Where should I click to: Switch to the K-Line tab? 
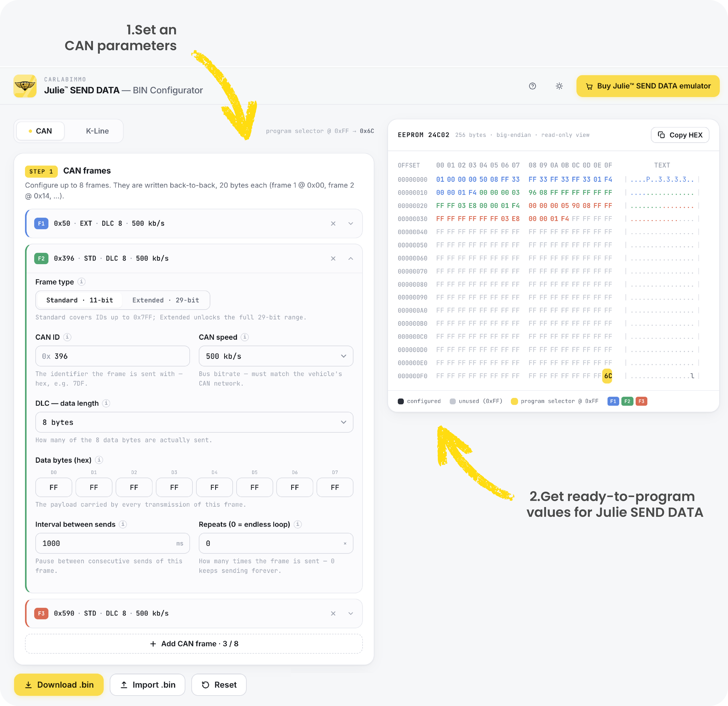pyautogui.click(x=97, y=131)
